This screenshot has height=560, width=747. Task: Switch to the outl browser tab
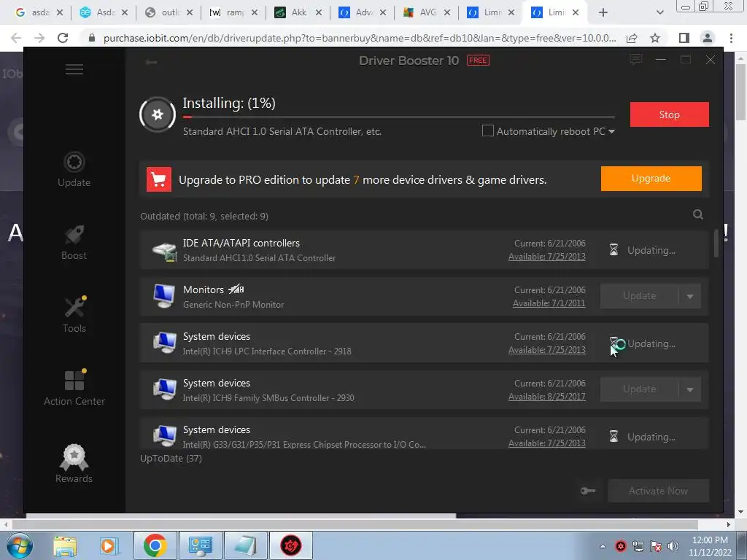(169, 12)
